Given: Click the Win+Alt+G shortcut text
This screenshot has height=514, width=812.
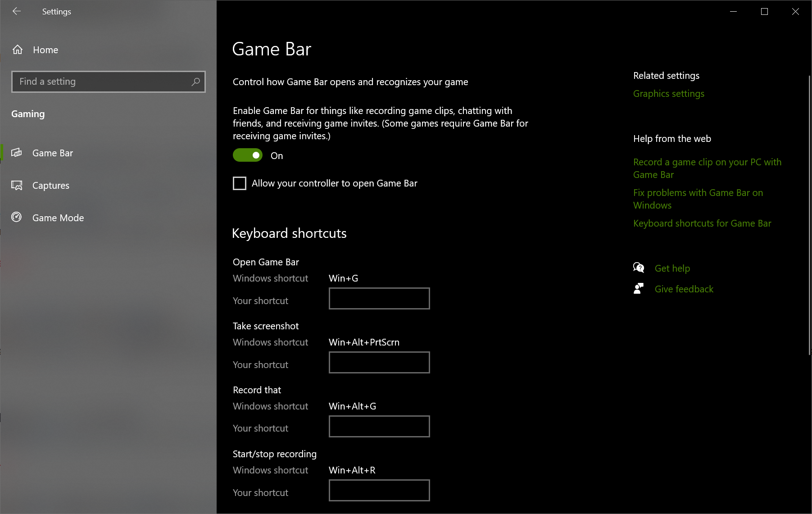Looking at the screenshot, I should 352,406.
